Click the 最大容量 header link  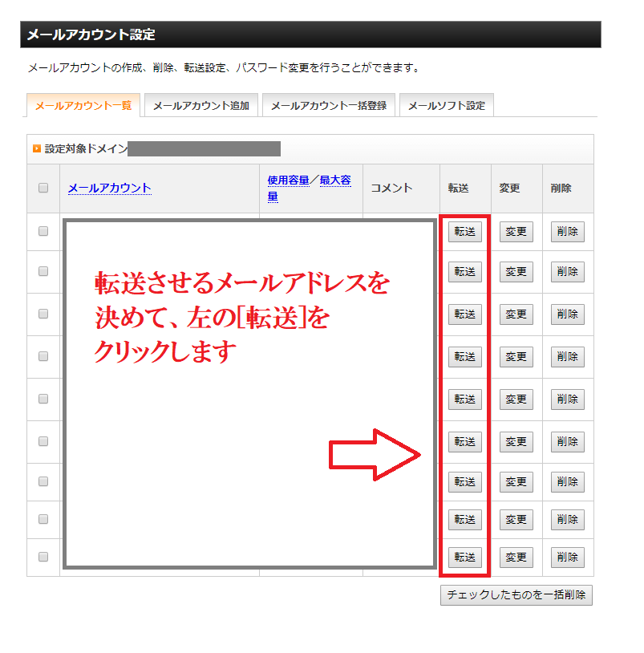(335, 180)
